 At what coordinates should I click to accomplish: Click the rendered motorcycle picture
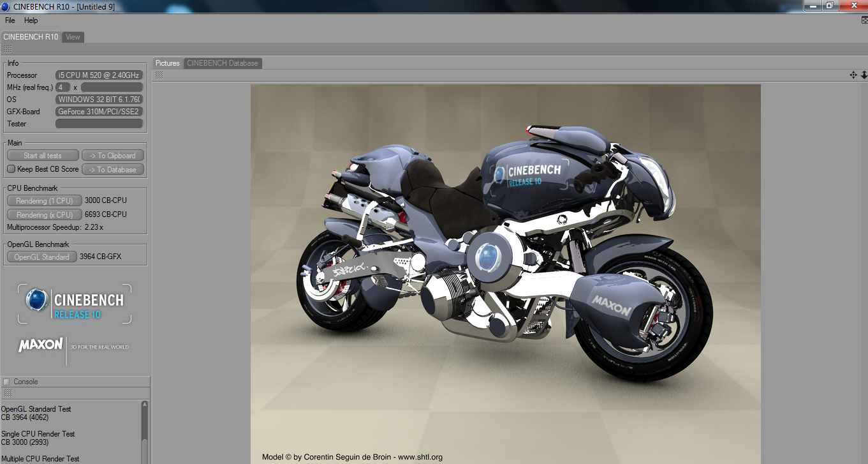tap(505, 274)
